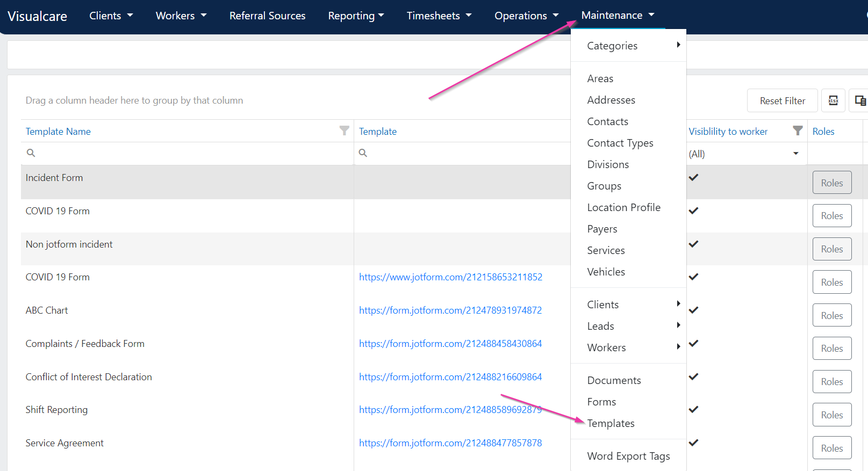Screen dimensions: 868x471
Task: Open jotform link for ABC Chart
Action: point(450,310)
